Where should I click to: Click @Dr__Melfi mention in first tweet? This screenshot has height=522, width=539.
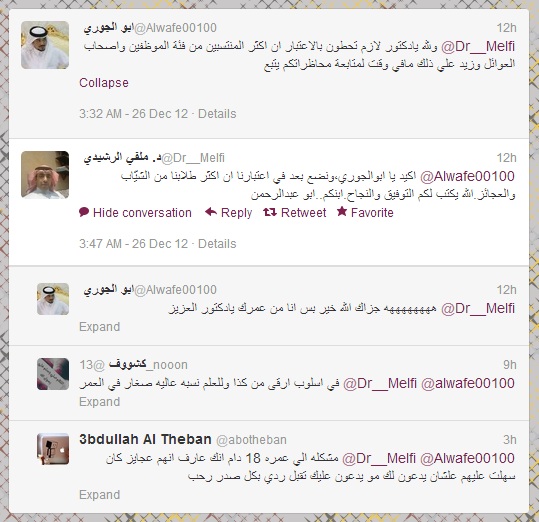[478, 46]
